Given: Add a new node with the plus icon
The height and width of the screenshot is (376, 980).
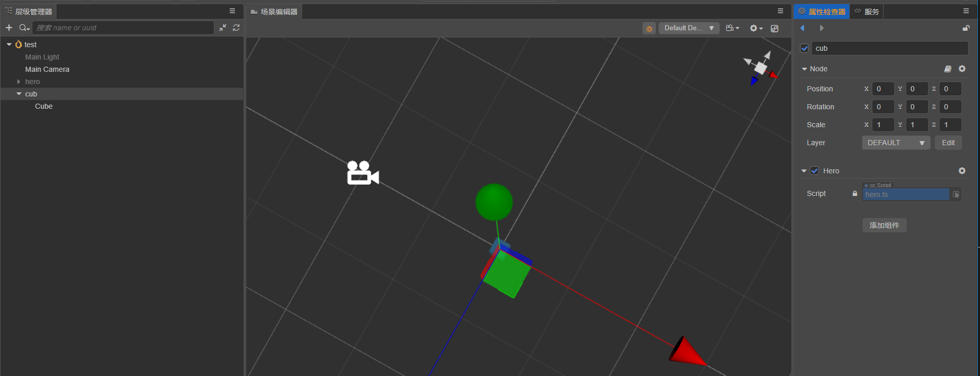Looking at the screenshot, I should click(x=9, y=28).
